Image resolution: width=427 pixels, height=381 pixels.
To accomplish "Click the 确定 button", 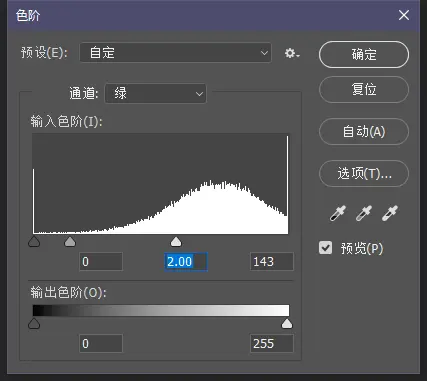I will (364, 54).
